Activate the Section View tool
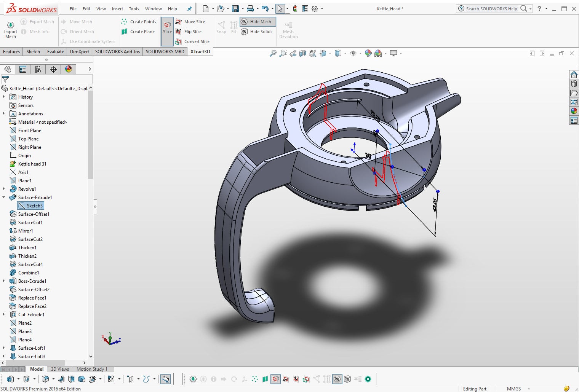579x392 pixels. point(302,53)
